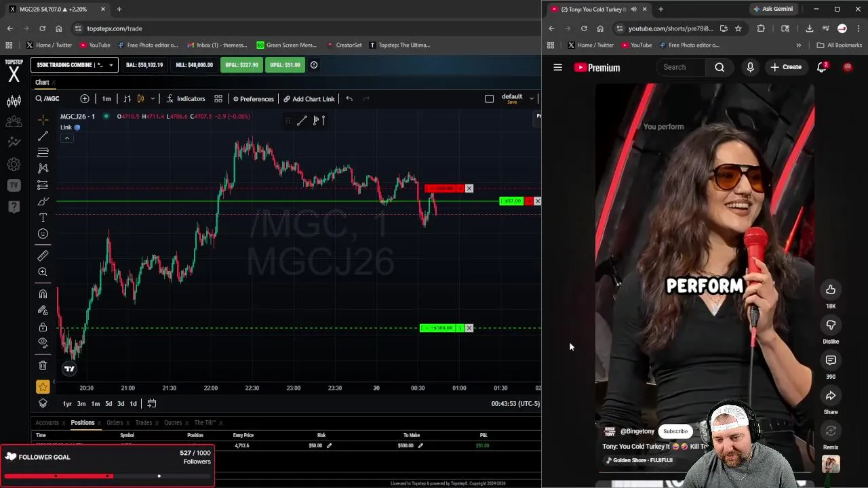Expand the default layout save dropdown
This screenshot has width=868, height=488.
(x=532, y=99)
